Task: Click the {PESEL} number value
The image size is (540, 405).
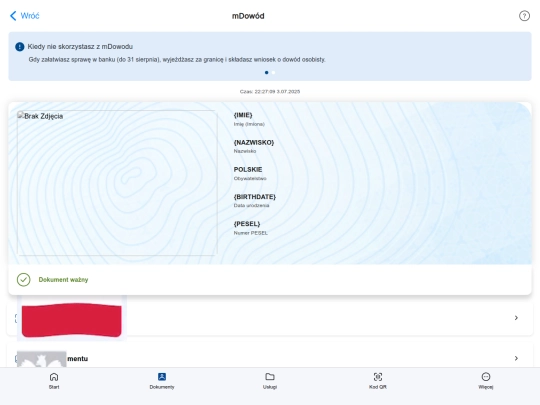Action: click(x=247, y=224)
